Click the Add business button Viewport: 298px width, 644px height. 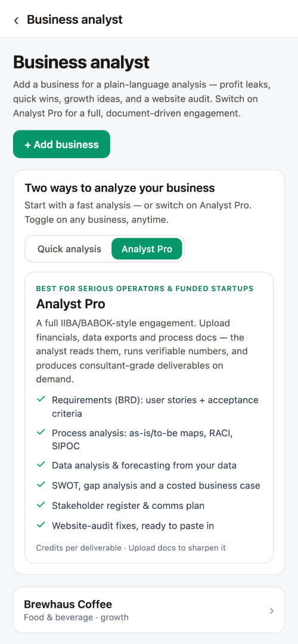pyautogui.click(x=61, y=144)
